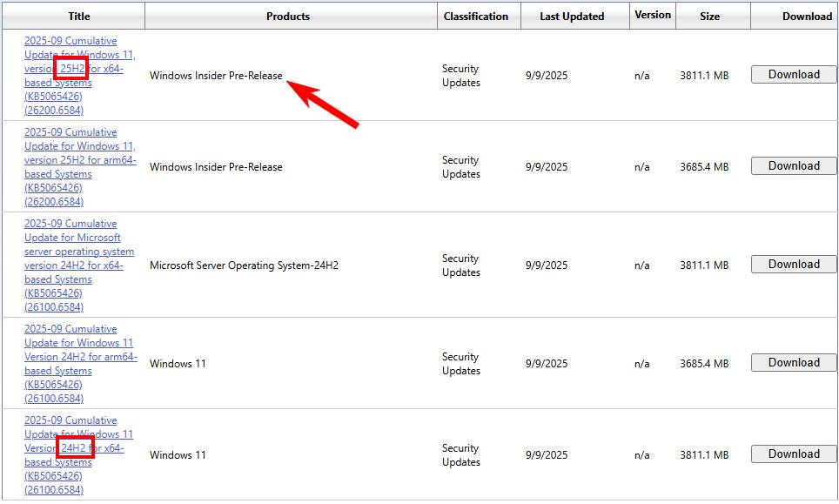The image size is (839, 504).
Task: Download the 25H2 arm64 cumulative update
Action: tap(792, 165)
